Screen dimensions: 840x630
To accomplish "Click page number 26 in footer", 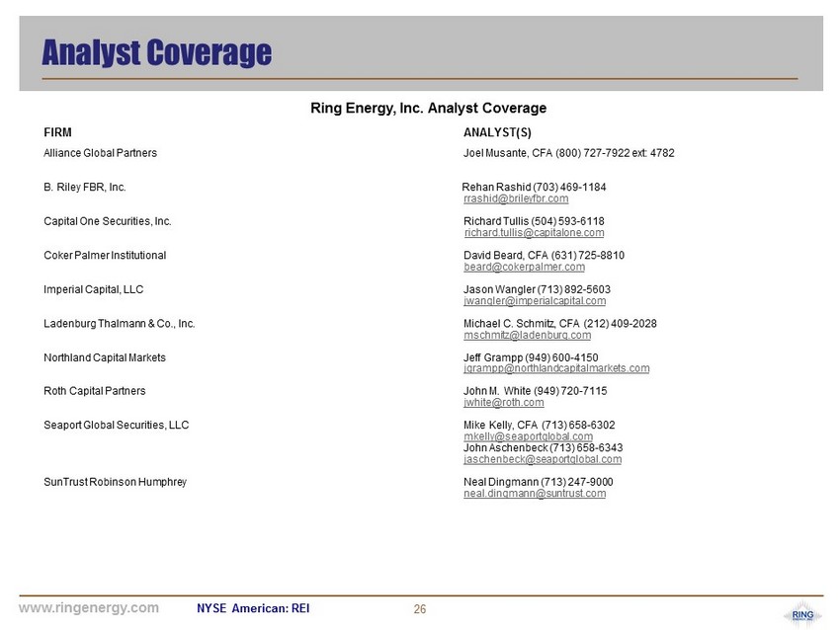I will coord(420,609).
